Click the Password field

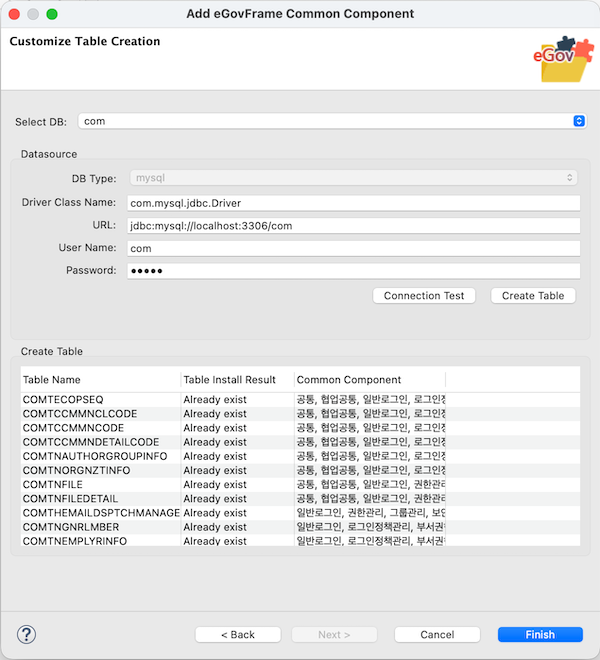353,271
